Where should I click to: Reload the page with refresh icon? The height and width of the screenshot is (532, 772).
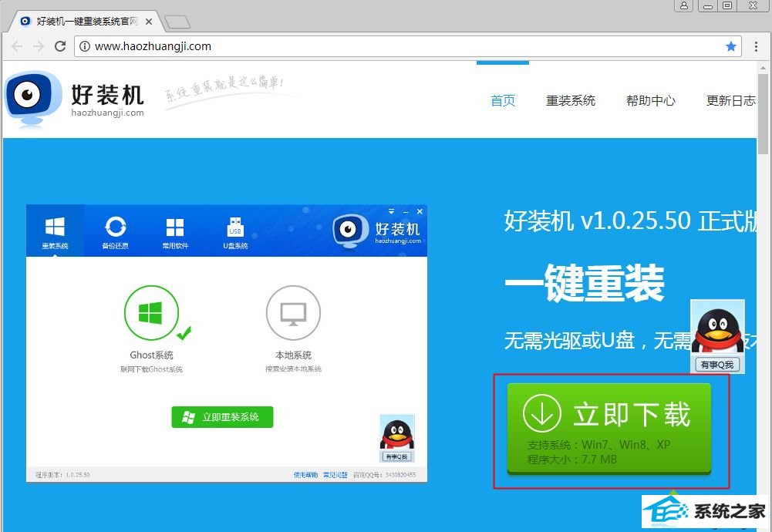click(60, 46)
